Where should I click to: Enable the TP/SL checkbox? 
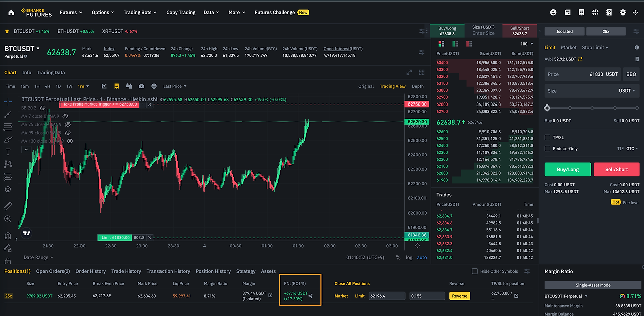click(547, 137)
